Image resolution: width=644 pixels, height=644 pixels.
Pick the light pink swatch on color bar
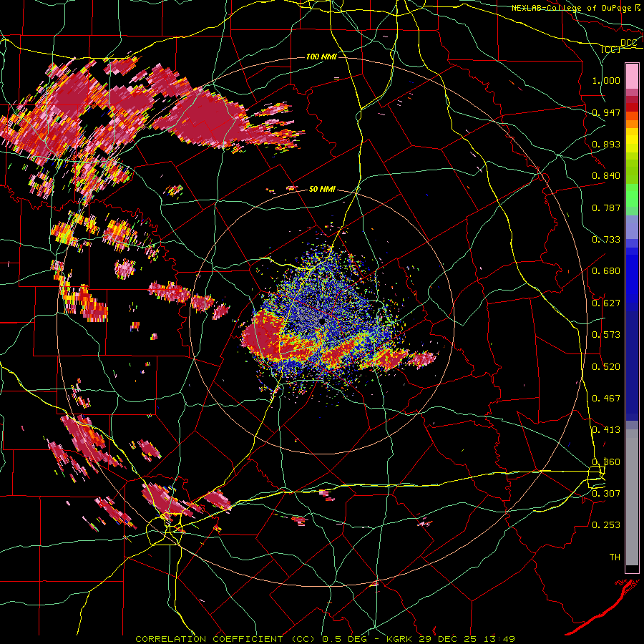[632, 76]
